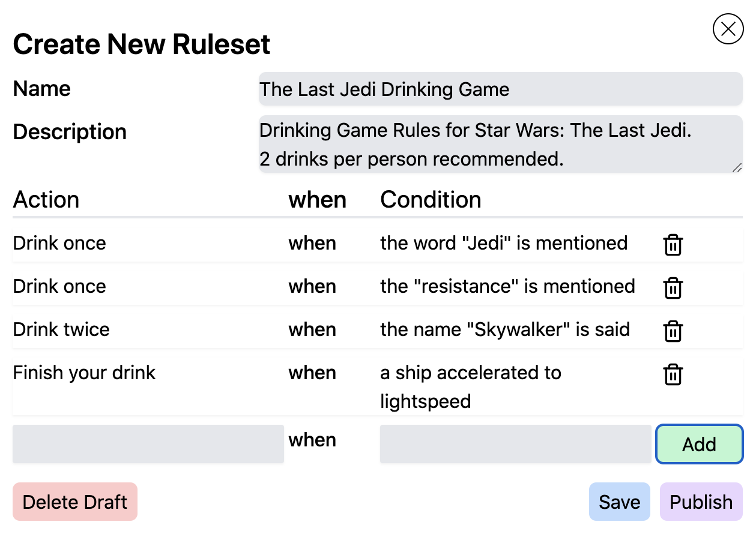The image size is (756, 555).
Task: Edit the ruleset Name field
Action: 500,89
